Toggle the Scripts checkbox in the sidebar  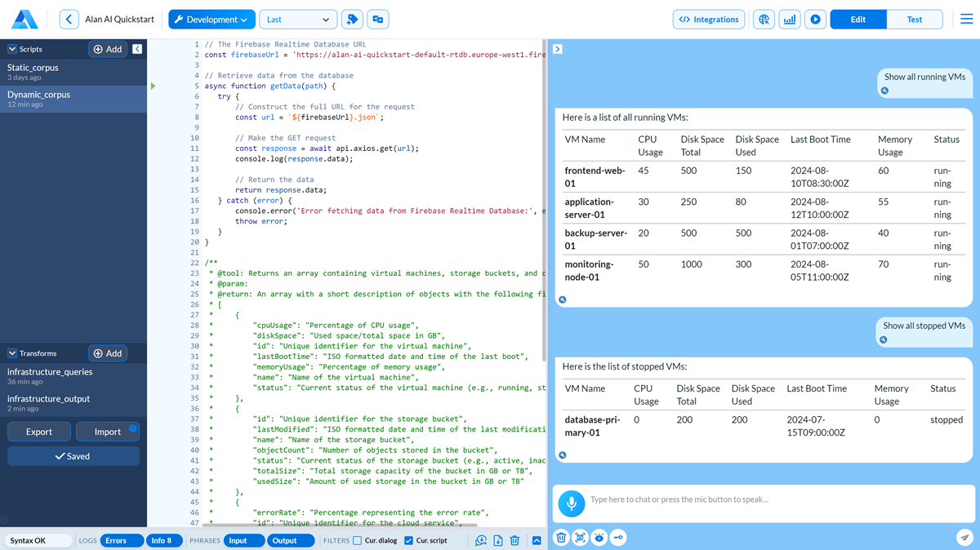coord(11,49)
